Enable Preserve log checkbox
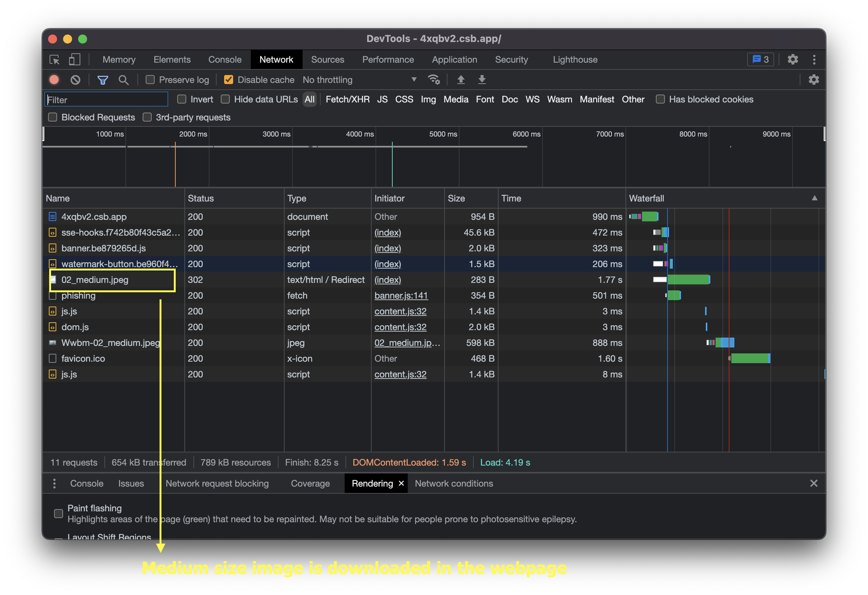The height and width of the screenshot is (595, 868). [150, 80]
